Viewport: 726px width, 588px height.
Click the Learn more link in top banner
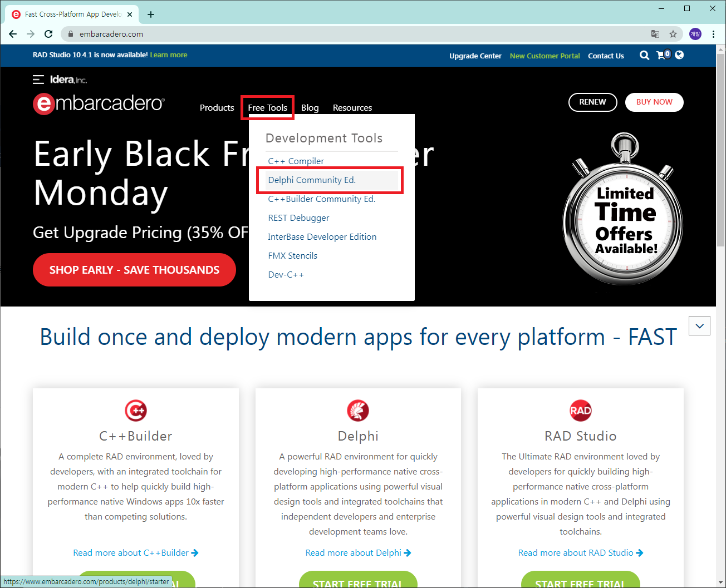(169, 55)
